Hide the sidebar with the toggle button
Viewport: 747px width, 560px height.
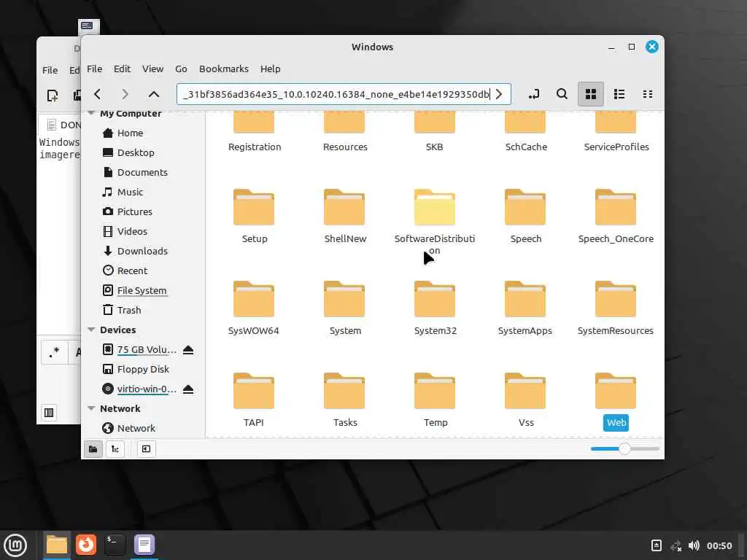click(x=146, y=449)
